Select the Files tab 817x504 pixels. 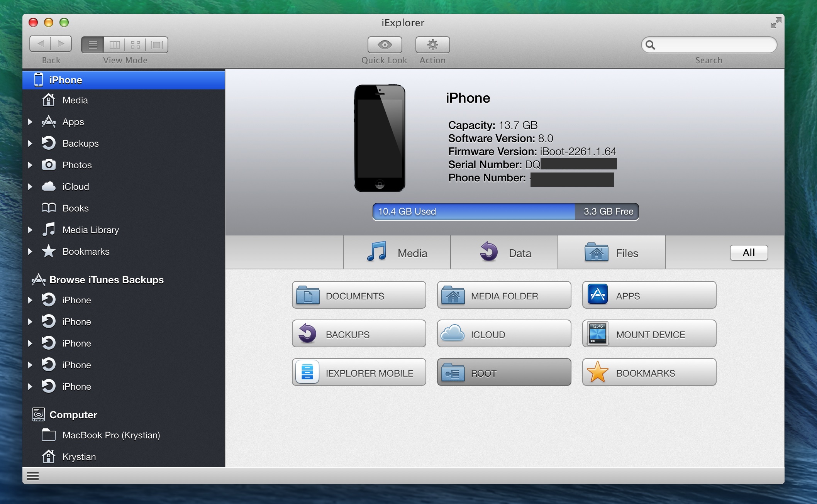click(x=611, y=253)
